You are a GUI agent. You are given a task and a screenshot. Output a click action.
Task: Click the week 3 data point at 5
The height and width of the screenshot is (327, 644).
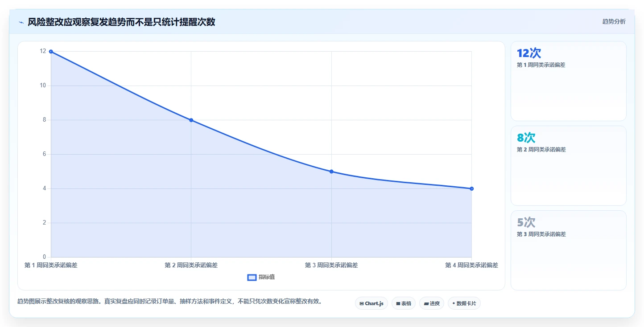click(x=331, y=172)
